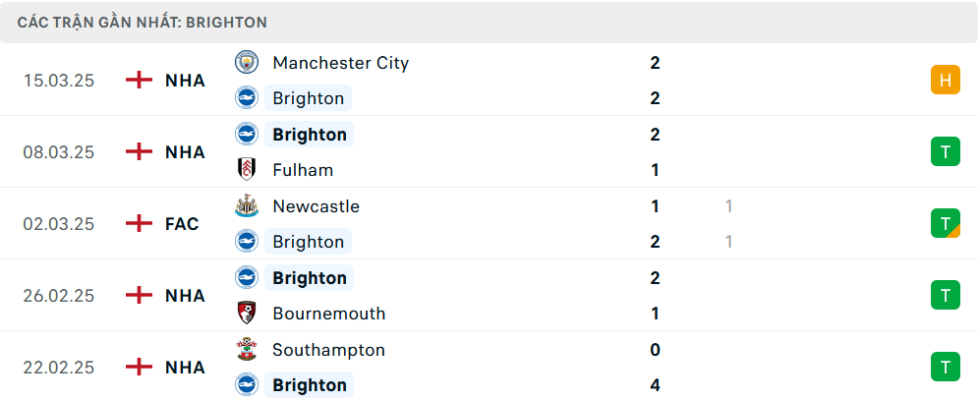Viewport: 980px width, 400px height.
Task: Click Brighton crest in the Fulham match
Action: point(247,134)
